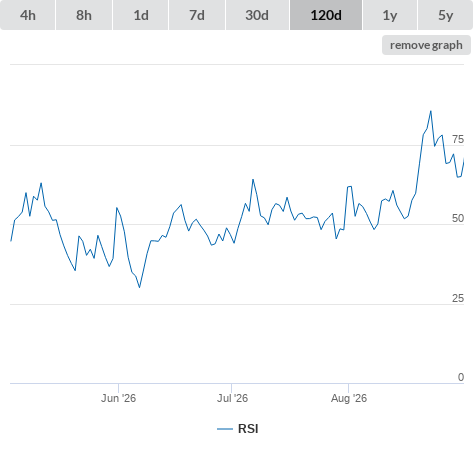Click the lowest RSI trough in June

pos(139,287)
